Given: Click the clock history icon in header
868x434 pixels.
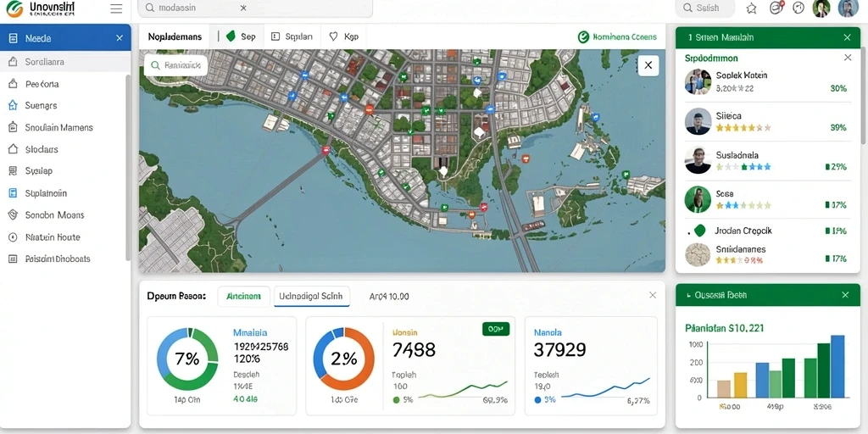Looking at the screenshot, I should [x=798, y=8].
